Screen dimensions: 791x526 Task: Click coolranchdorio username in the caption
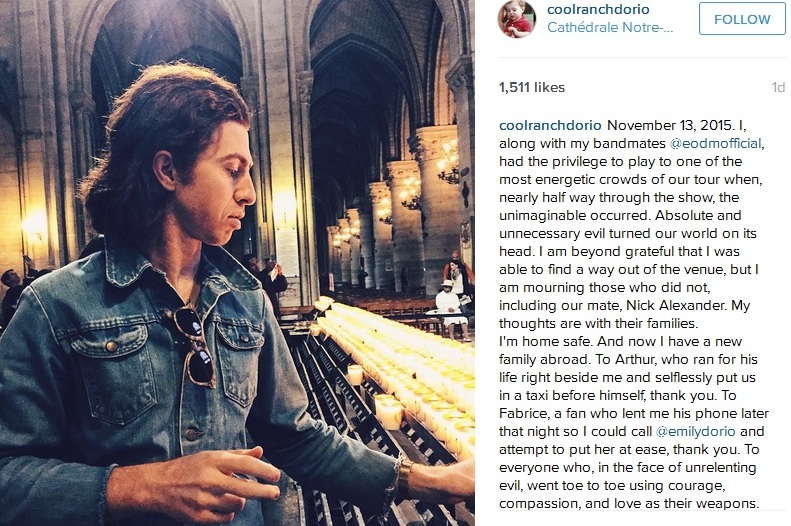tap(550, 125)
